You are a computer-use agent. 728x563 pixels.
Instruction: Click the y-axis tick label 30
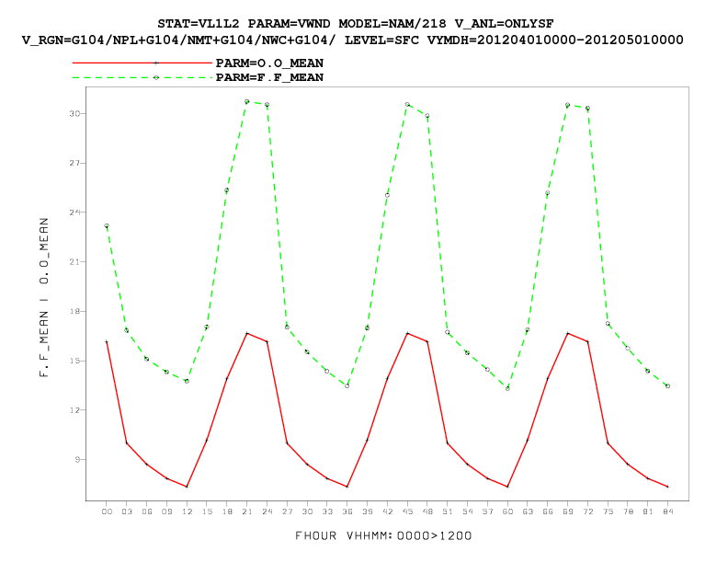(x=74, y=113)
